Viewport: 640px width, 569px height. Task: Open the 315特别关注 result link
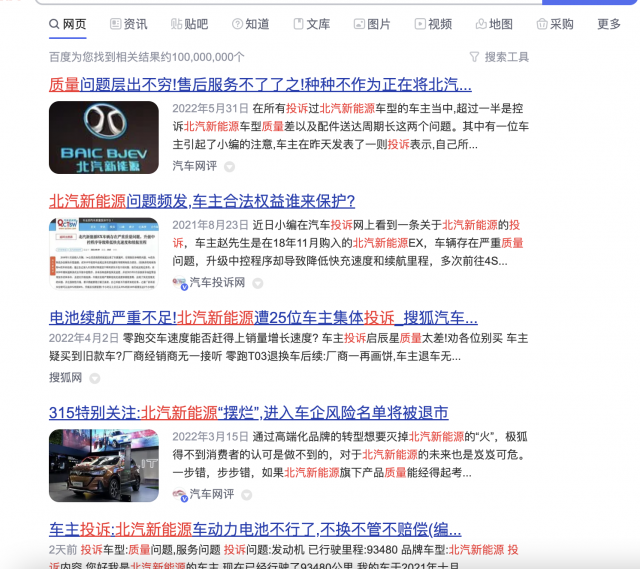point(249,413)
